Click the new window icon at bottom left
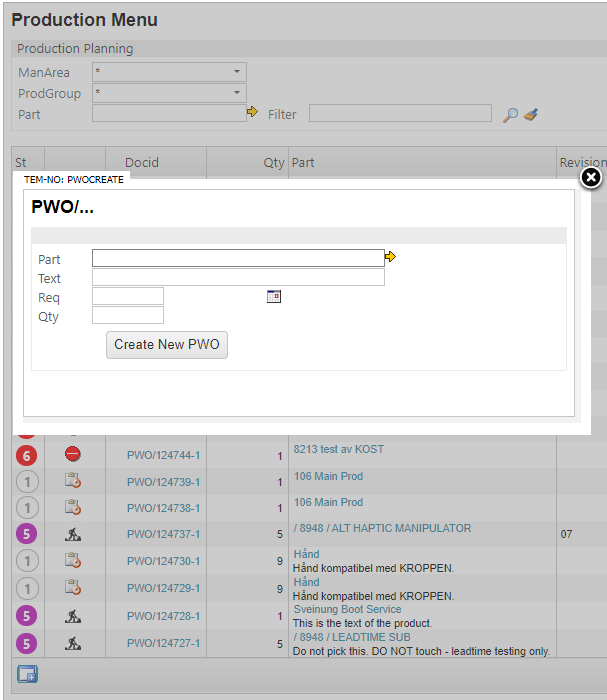This screenshot has width=607, height=700. pos(27,674)
